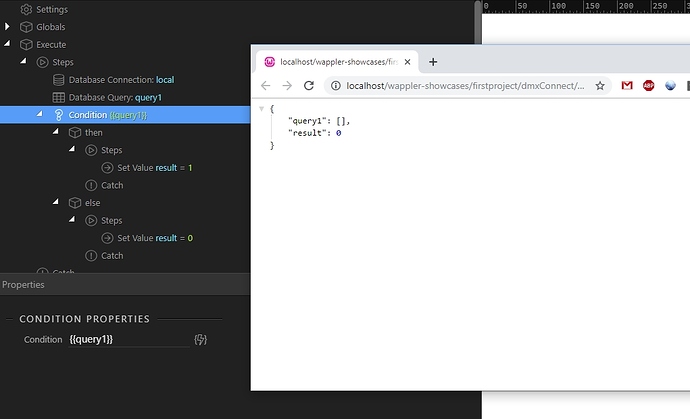Open the Gmail extension icon
The image size is (690, 419).
coord(627,85)
